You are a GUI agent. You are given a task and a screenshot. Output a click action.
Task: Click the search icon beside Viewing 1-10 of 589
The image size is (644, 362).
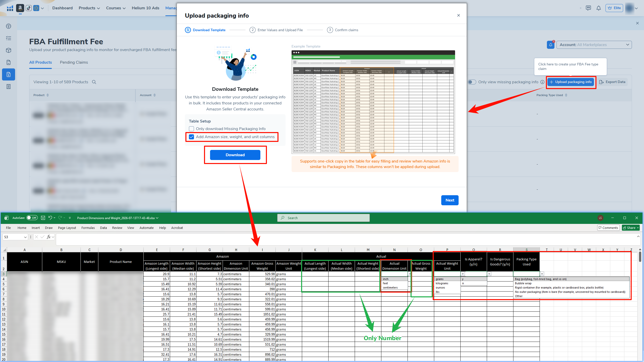tap(94, 82)
